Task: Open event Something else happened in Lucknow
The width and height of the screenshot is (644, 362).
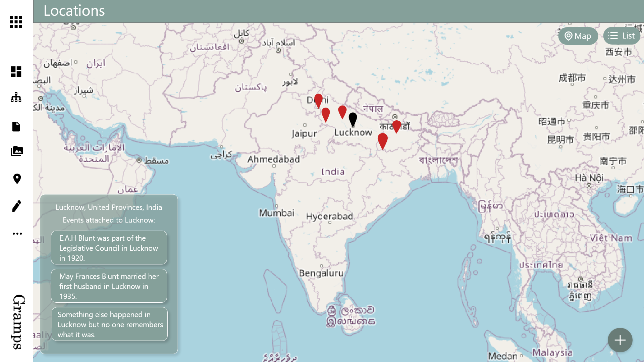Action: click(x=110, y=324)
